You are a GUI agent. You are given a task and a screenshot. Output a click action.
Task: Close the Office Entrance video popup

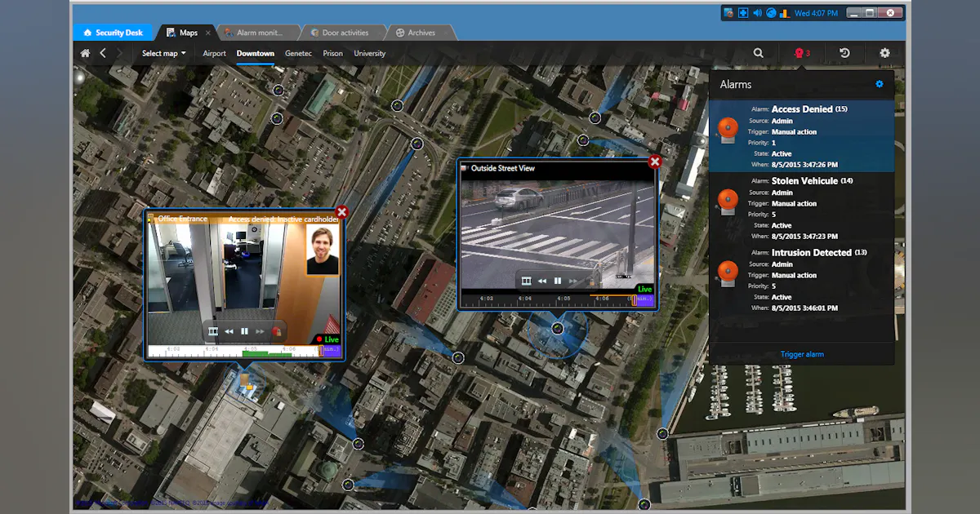click(x=342, y=212)
